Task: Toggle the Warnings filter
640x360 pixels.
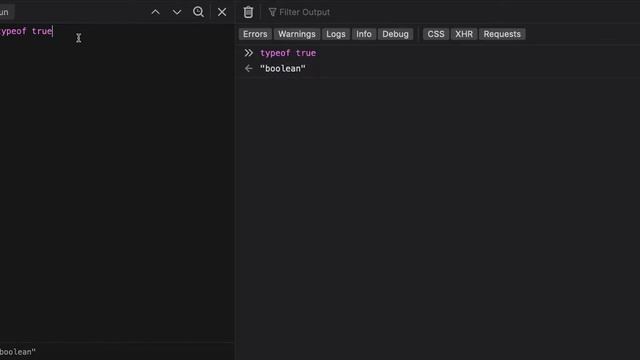Action: 297,34
